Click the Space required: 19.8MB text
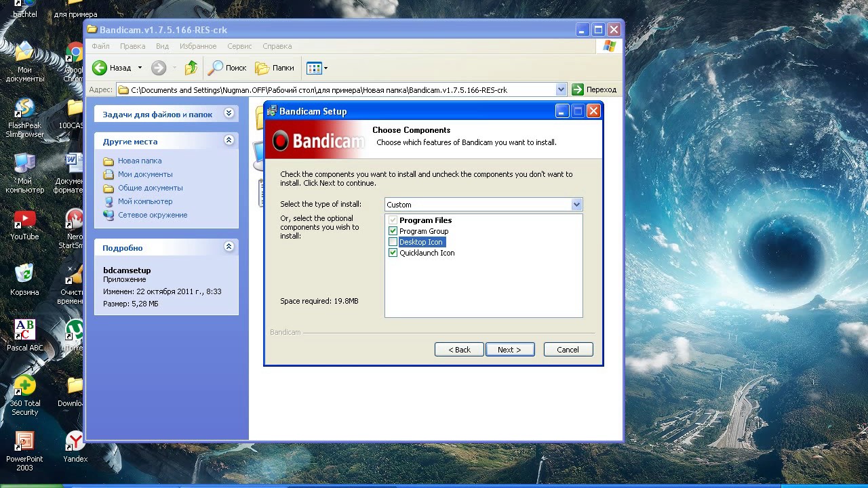The width and height of the screenshot is (868, 488). coord(319,301)
